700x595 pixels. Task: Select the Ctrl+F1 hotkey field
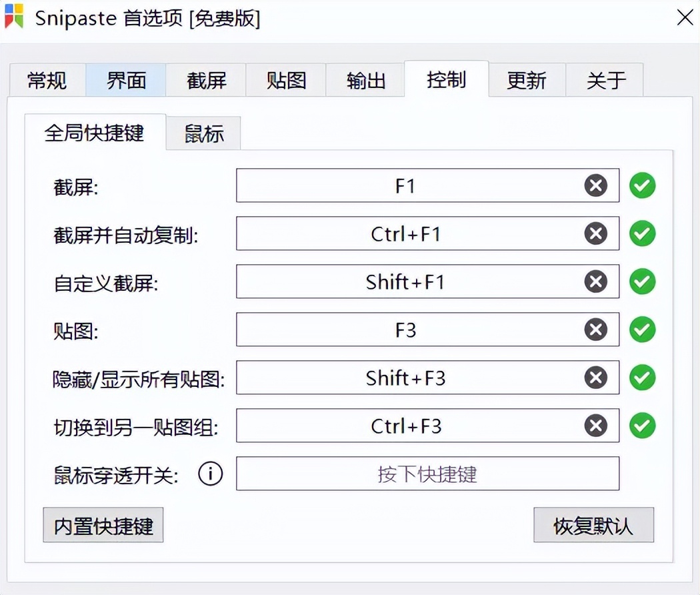point(427,233)
